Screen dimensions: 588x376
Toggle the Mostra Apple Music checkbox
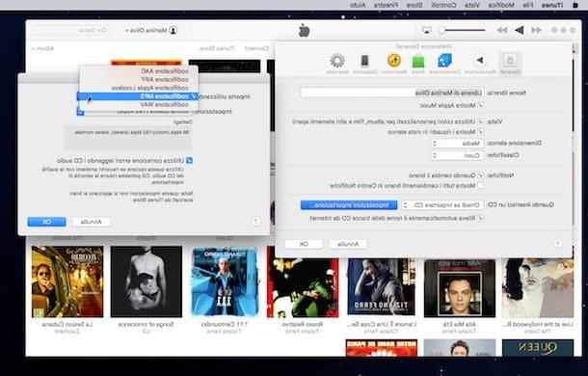(480, 105)
